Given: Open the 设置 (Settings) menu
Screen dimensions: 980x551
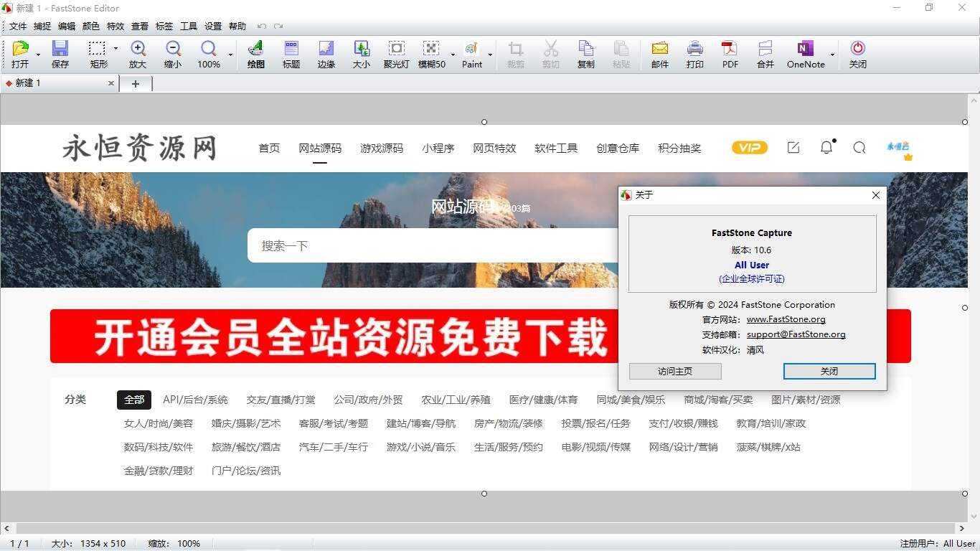Looking at the screenshot, I should (x=212, y=26).
